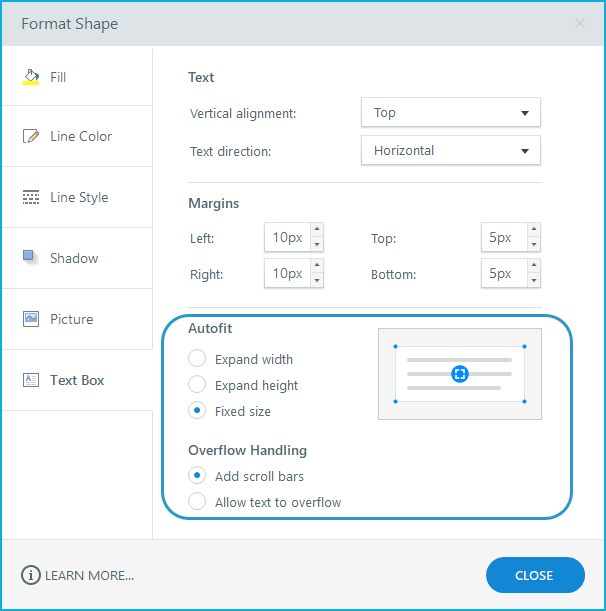The height and width of the screenshot is (611, 606).
Task: Select the Shadow tab
Action: coord(77,258)
